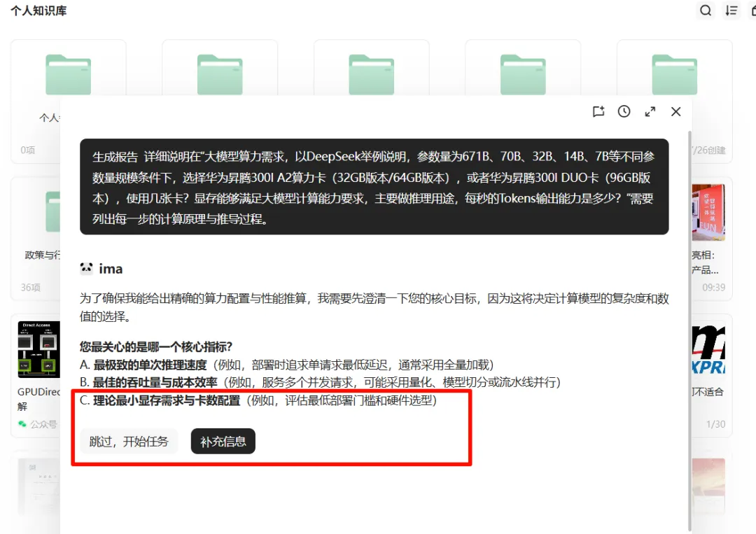Click the ima assistant name label
Screen dimensions: 756x534
[111, 269]
